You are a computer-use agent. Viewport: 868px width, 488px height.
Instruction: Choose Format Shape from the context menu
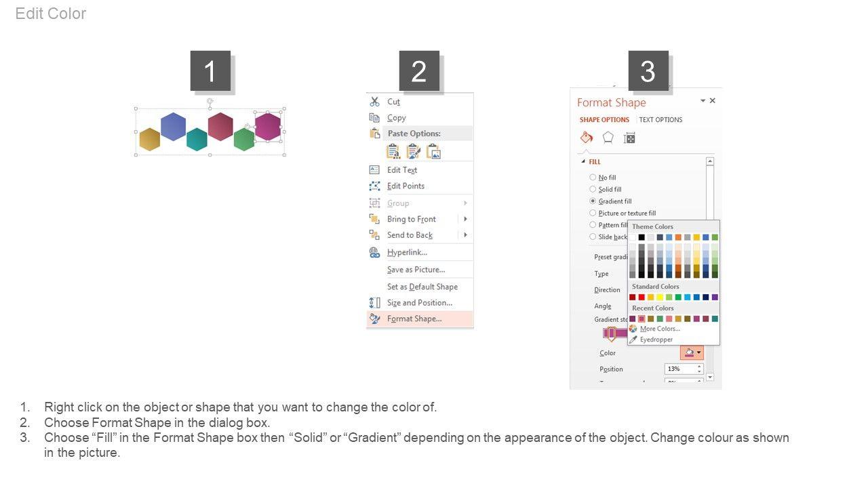pos(414,319)
